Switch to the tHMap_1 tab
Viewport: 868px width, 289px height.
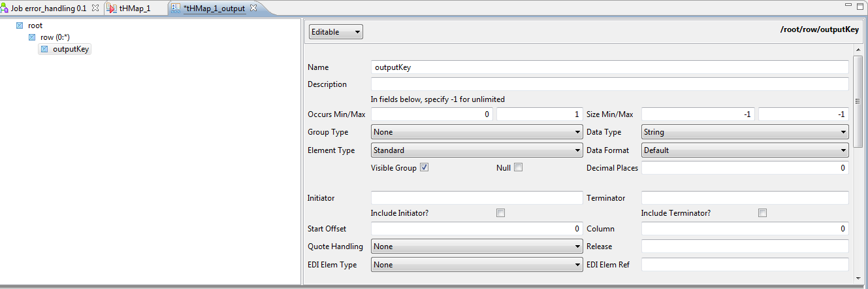(x=135, y=8)
